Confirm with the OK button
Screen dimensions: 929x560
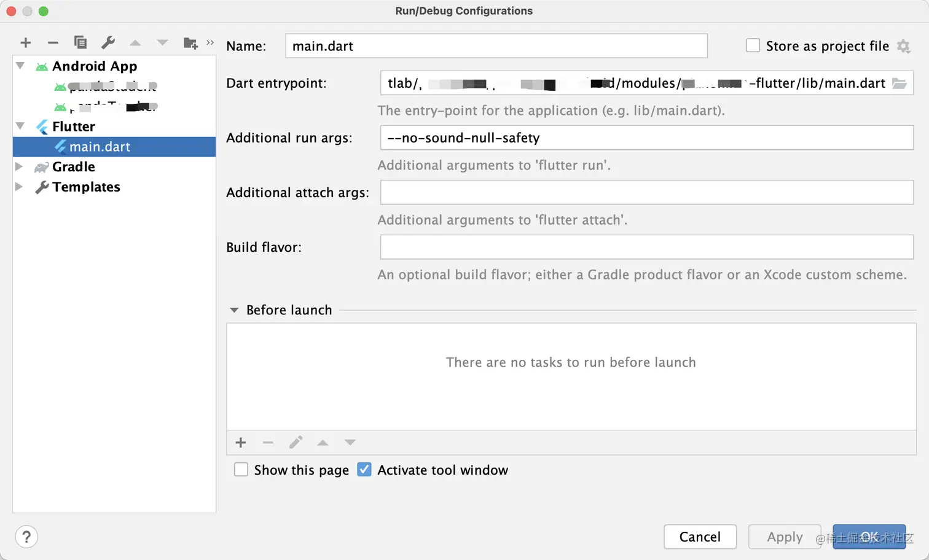tap(869, 537)
